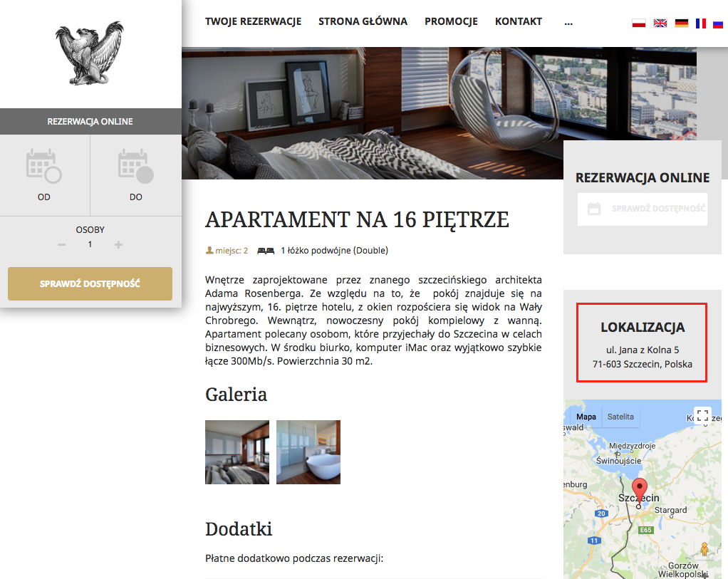The height and width of the screenshot is (579, 728).
Task: Click 71-603 Szczecin, Polska text
Action: (x=642, y=364)
